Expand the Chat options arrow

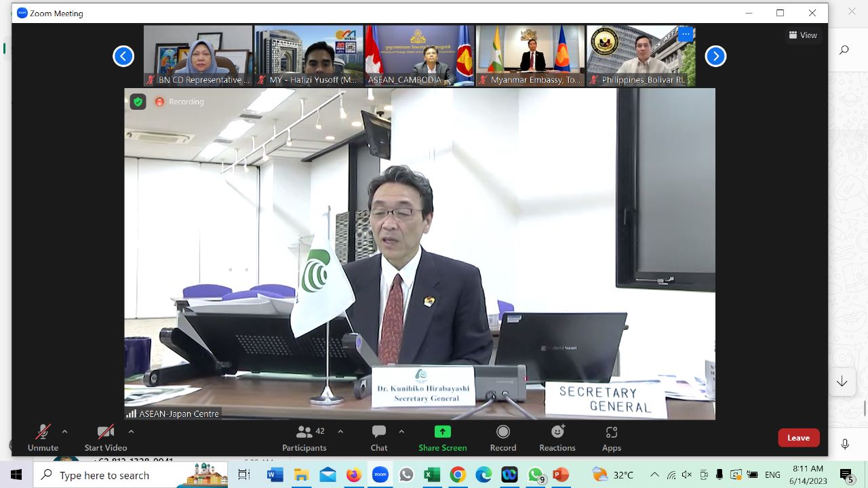[401, 431]
